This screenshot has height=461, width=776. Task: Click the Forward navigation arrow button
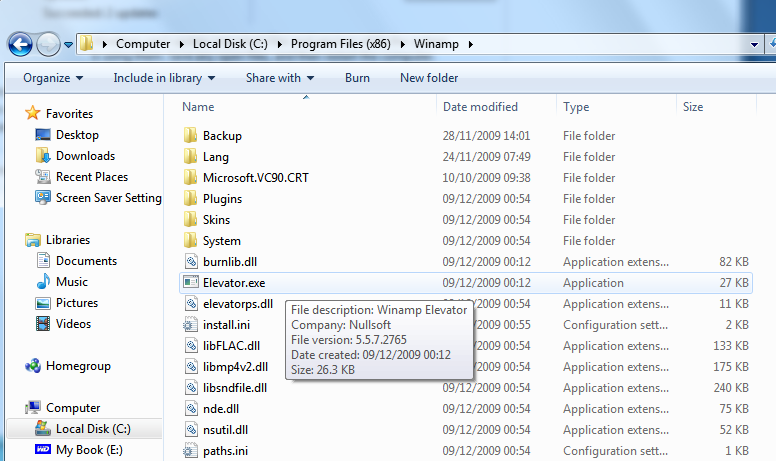[x=48, y=45]
